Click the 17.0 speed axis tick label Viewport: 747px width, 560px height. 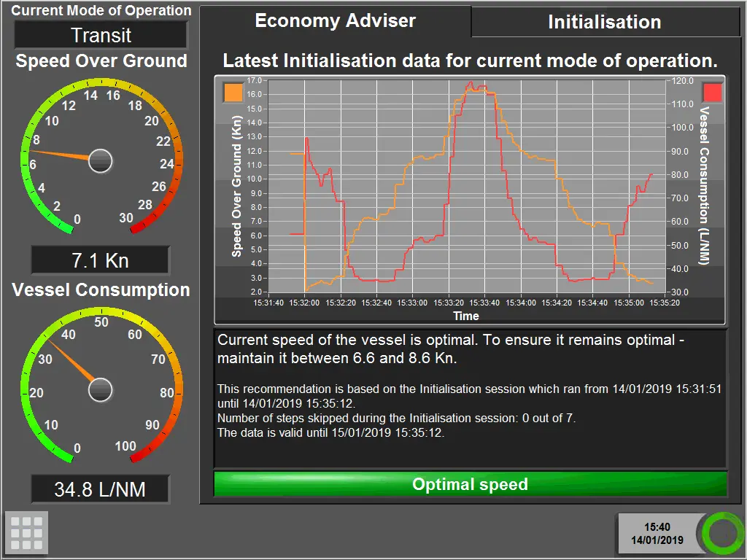(x=255, y=80)
